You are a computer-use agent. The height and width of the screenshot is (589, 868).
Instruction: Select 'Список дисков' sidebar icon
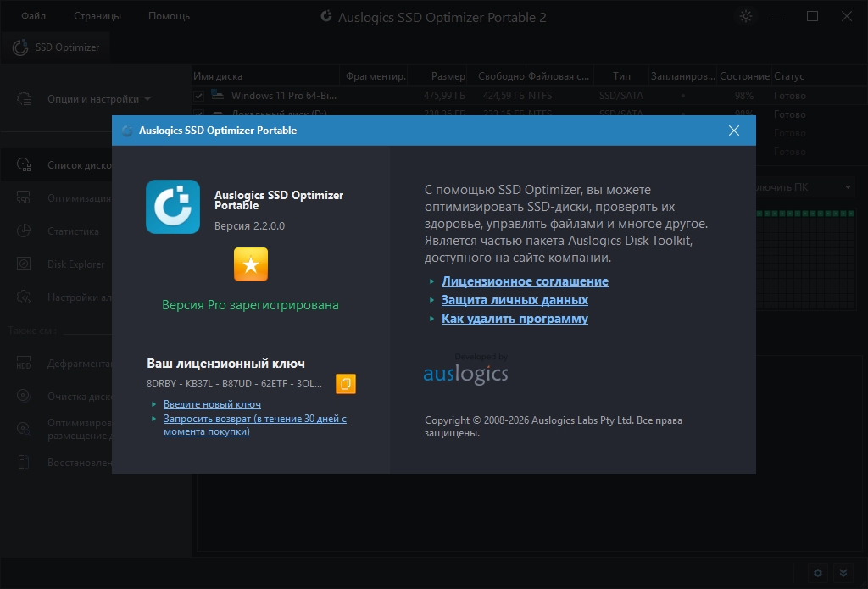pyautogui.click(x=24, y=165)
